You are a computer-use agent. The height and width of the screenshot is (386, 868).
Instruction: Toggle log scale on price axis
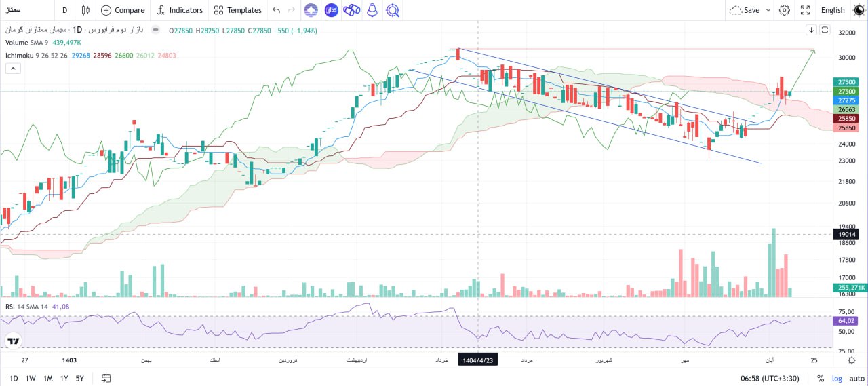(837, 378)
